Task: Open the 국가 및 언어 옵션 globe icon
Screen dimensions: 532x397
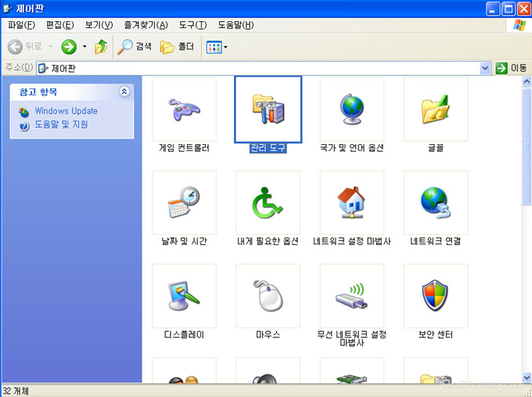Action: (352, 109)
